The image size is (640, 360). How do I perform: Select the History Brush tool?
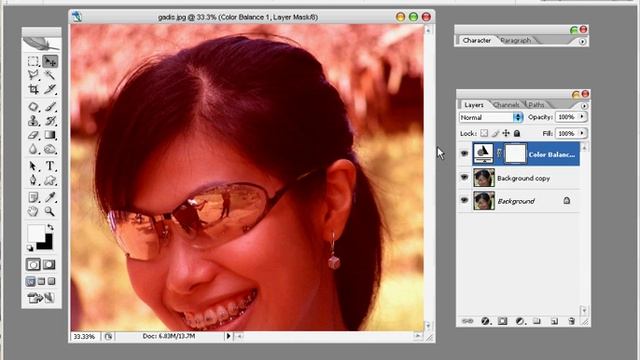50,121
